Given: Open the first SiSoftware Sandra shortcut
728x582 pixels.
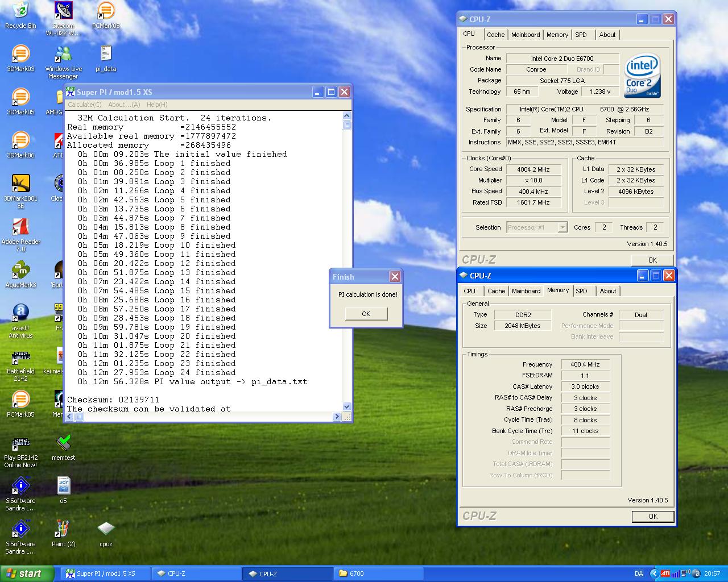Looking at the screenshot, I should 20,494.
